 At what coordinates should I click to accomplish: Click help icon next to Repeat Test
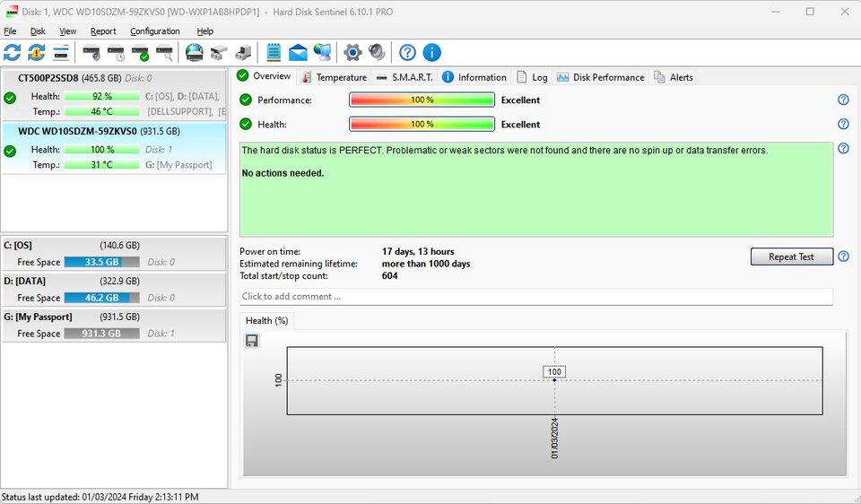(x=843, y=256)
